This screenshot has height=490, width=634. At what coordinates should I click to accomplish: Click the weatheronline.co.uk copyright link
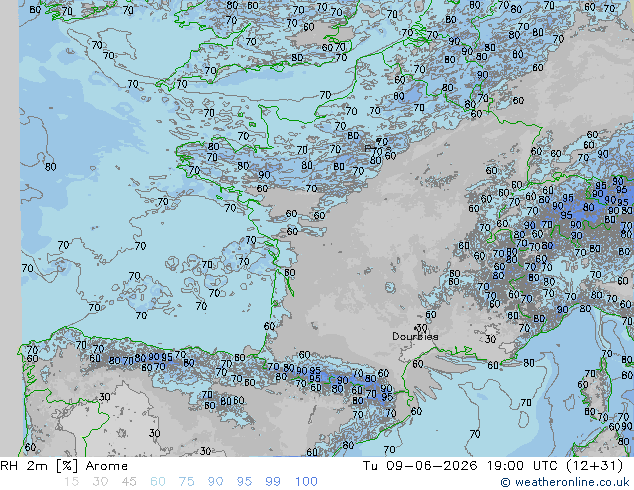click(x=565, y=482)
